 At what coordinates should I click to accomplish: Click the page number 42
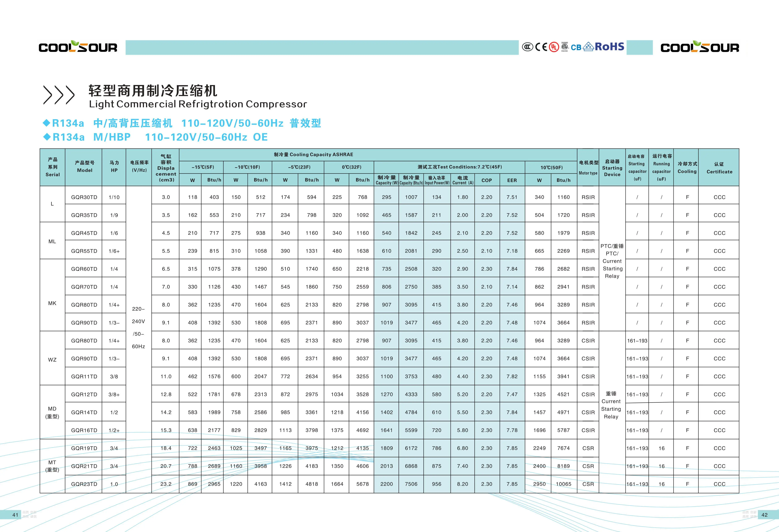[765, 515]
